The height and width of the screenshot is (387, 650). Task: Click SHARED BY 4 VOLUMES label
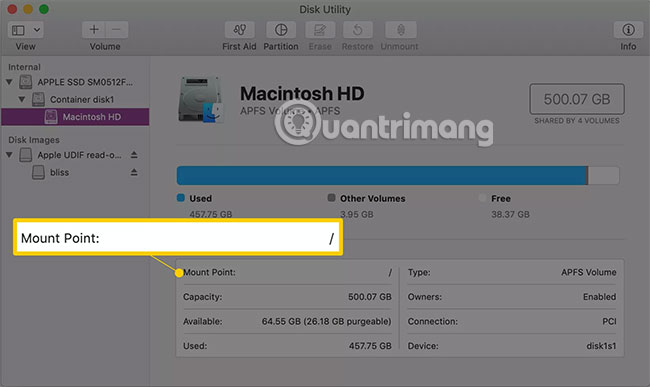tap(577, 121)
